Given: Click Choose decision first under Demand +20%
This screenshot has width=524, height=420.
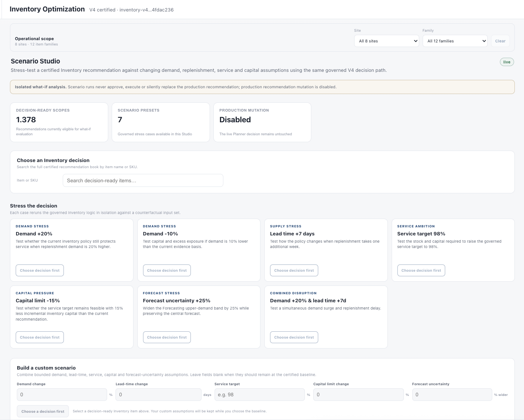Looking at the screenshot, I should tap(40, 271).
